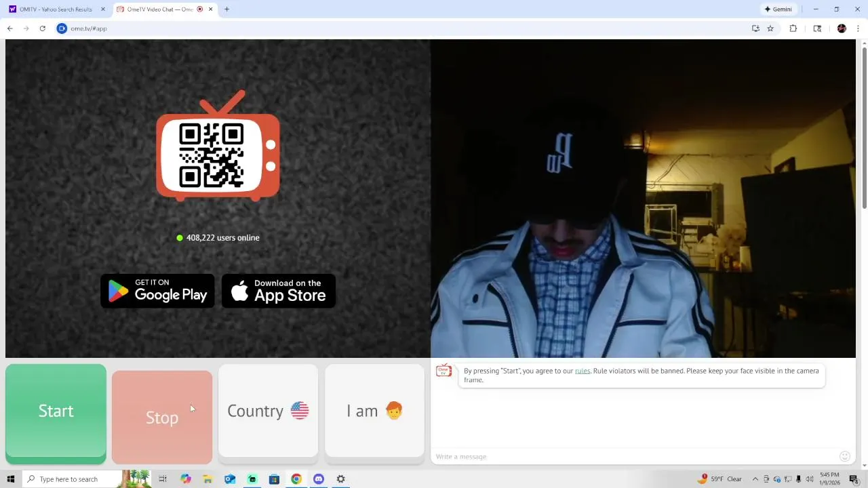Close the OmeTV Video Chat tab
868x488 pixels.
210,9
